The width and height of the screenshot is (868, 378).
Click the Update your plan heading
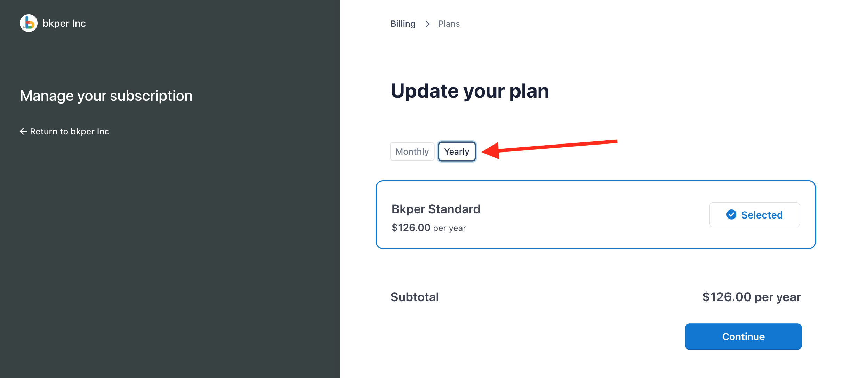click(x=470, y=91)
